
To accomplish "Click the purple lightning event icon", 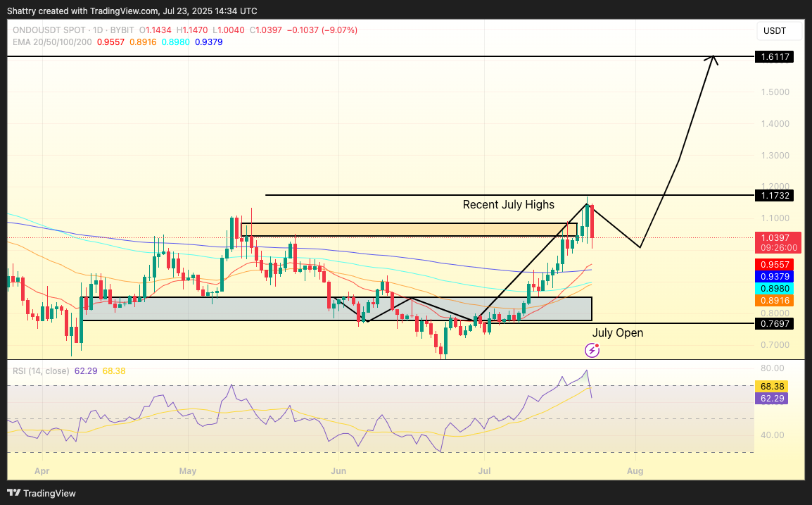I will point(592,350).
